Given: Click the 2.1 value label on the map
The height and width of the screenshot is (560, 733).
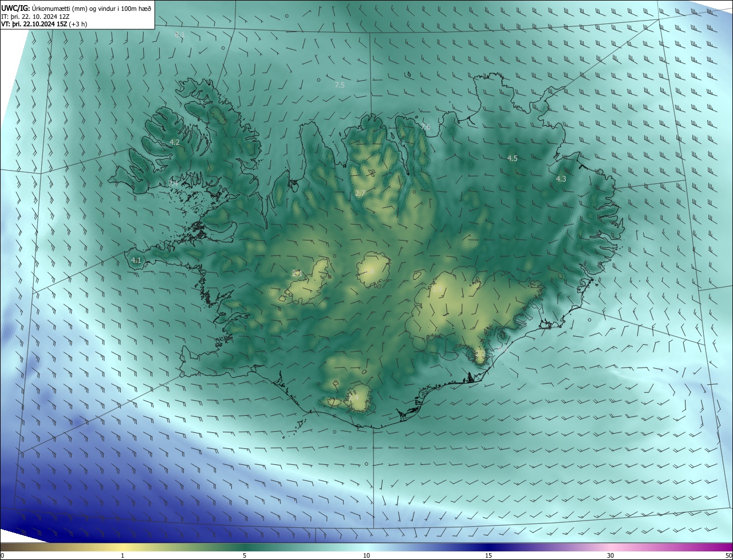Looking at the screenshot, I should (x=297, y=274).
